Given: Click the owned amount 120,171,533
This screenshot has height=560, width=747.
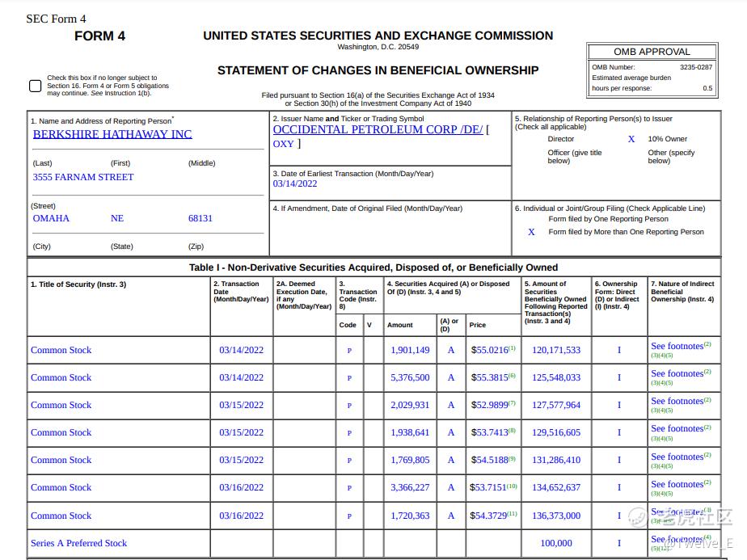Looking at the screenshot, I should [x=556, y=350].
